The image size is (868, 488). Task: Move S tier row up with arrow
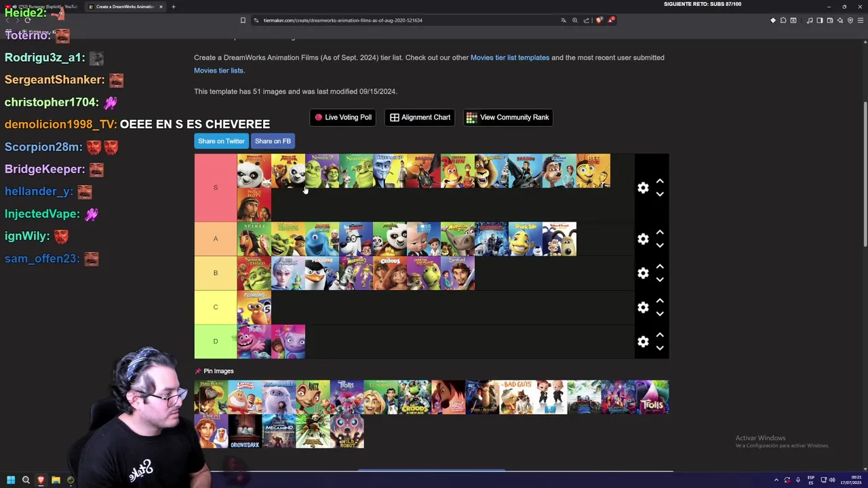(660, 182)
